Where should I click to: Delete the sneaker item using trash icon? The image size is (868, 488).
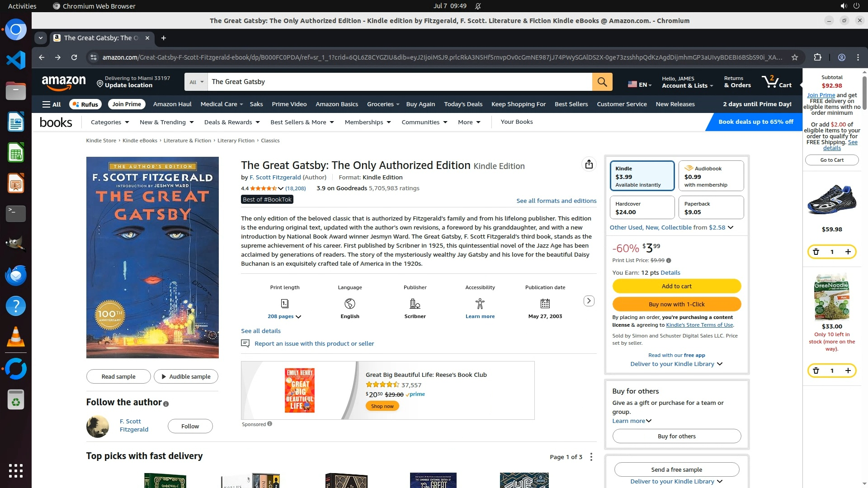tap(816, 252)
